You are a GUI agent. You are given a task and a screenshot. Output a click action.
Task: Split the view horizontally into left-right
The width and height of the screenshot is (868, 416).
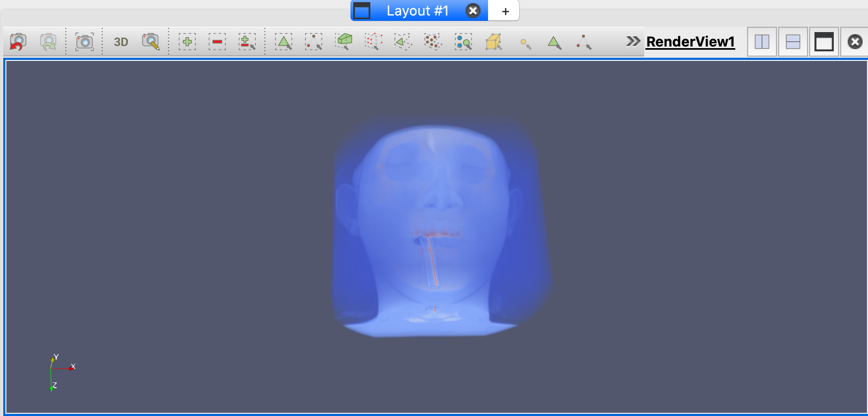tap(762, 42)
